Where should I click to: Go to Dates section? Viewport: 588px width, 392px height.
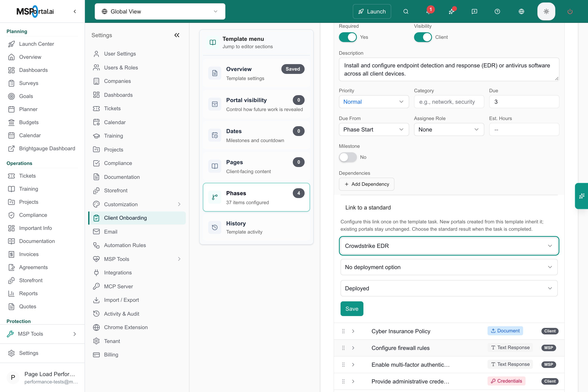point(256,135)
